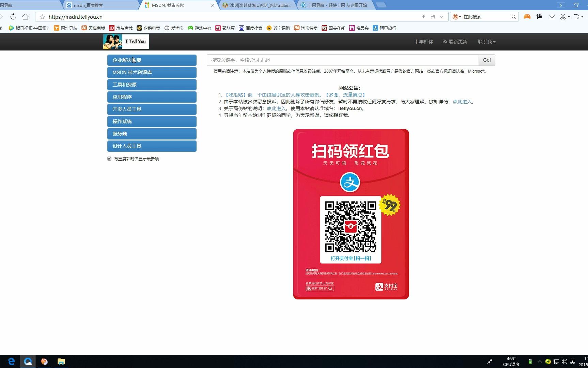This screenshot has height=368, width=588.
Task: Open the 十年相伴 nav link
Action: 423,42
